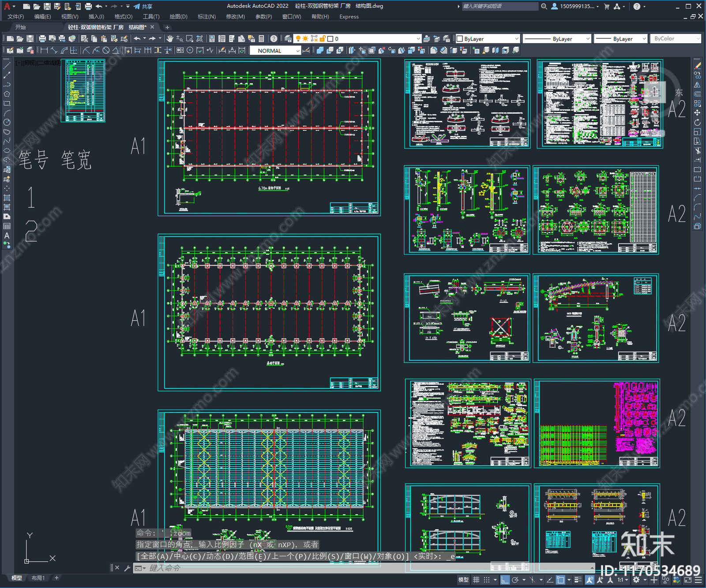Toggle the drawing grid display

(476, 580)
